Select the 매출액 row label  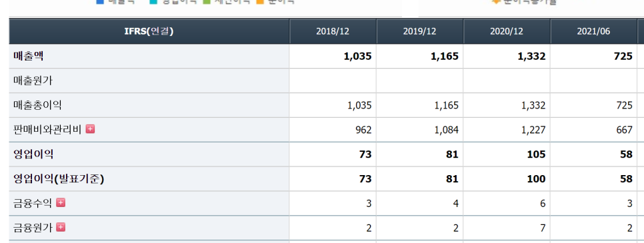coord(29,56)
